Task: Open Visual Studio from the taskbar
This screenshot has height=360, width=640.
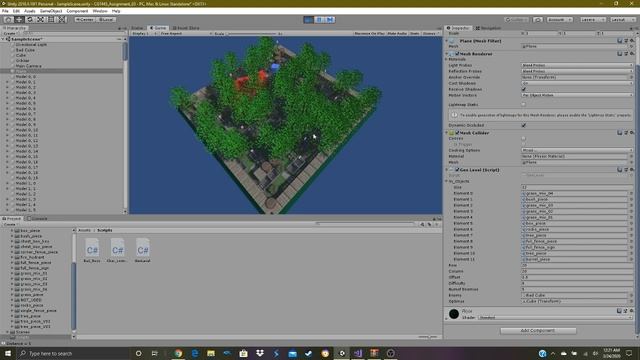Action: [358, 353]
